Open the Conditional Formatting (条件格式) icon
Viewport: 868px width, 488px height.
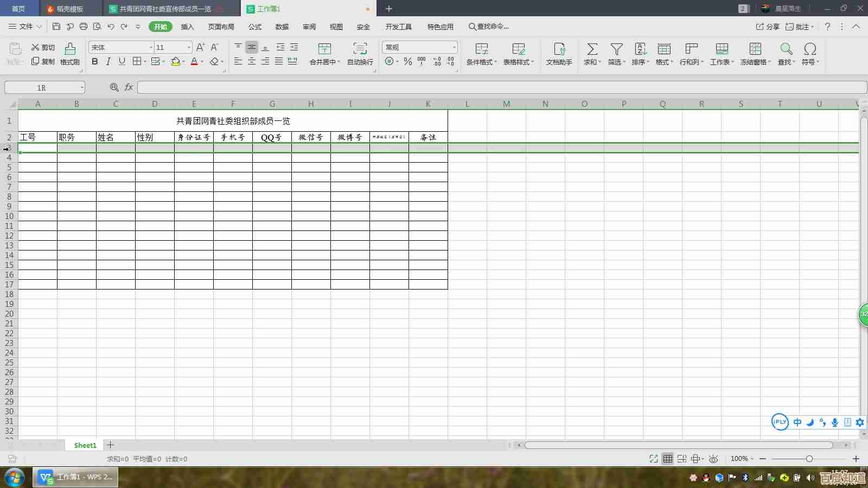481,49
